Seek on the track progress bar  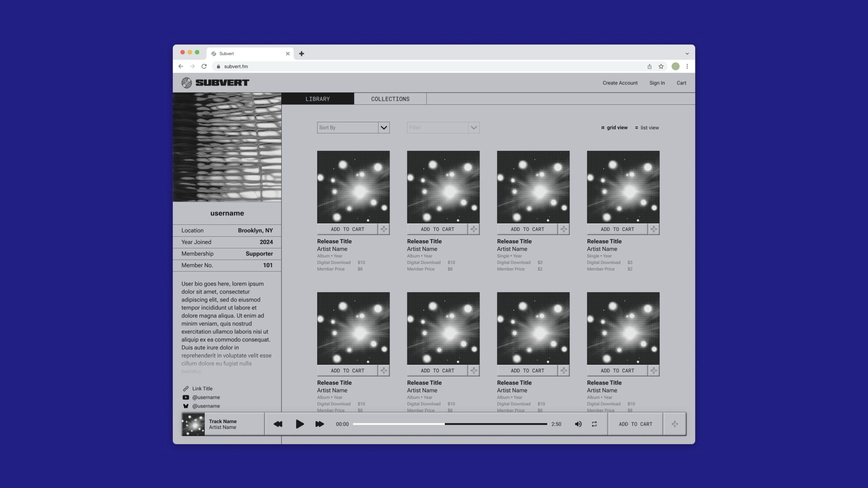pos(450,424)
